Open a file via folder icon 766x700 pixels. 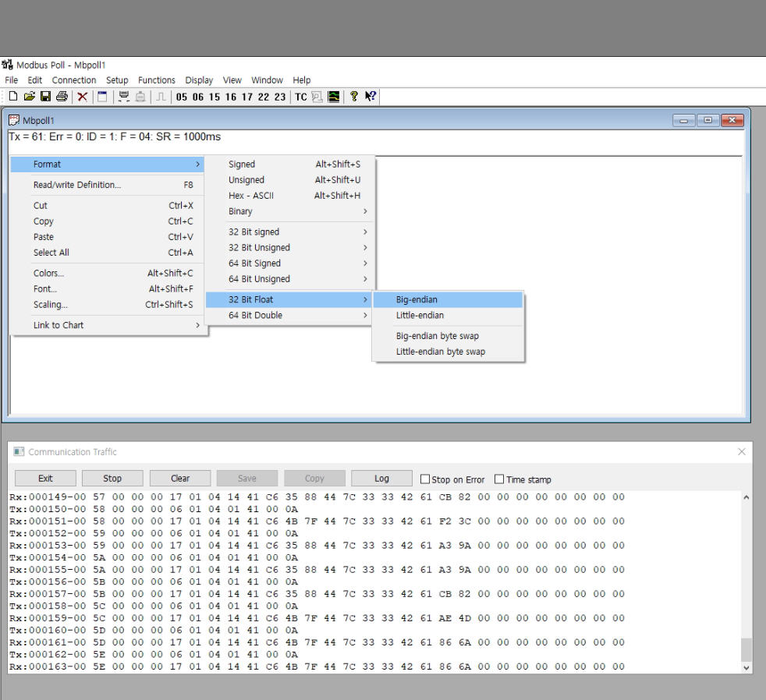pos(30,97)
